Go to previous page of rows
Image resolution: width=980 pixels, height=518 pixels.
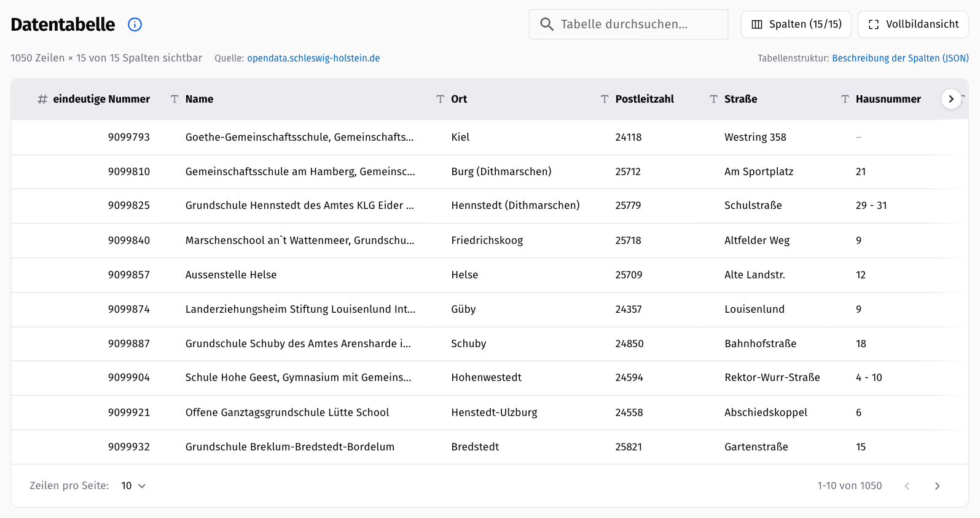(907, 486)
